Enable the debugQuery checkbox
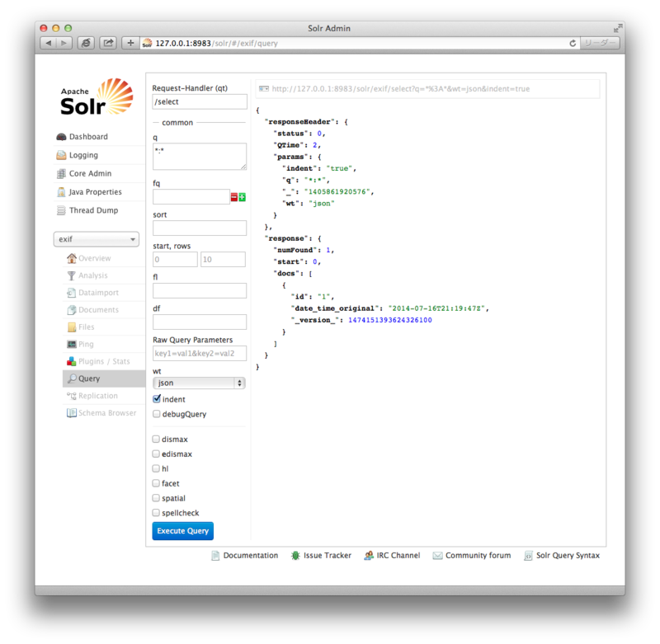 click(x=157, y=414)
